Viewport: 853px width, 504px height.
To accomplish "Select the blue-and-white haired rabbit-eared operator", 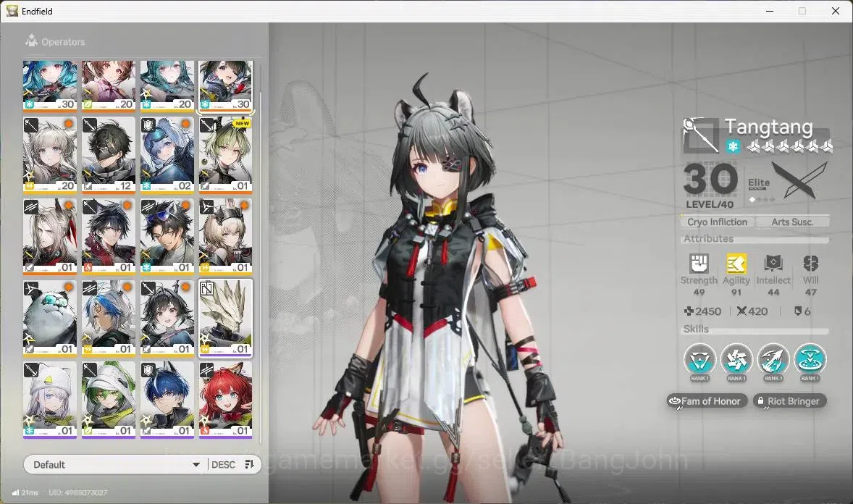I will [x=109, y=319].
